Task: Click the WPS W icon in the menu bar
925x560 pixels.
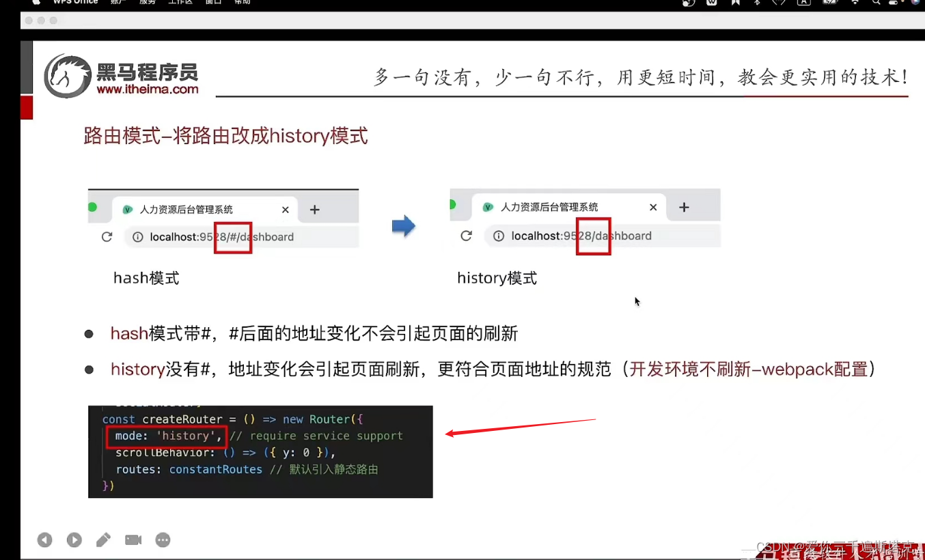Action: click(712, 3)
